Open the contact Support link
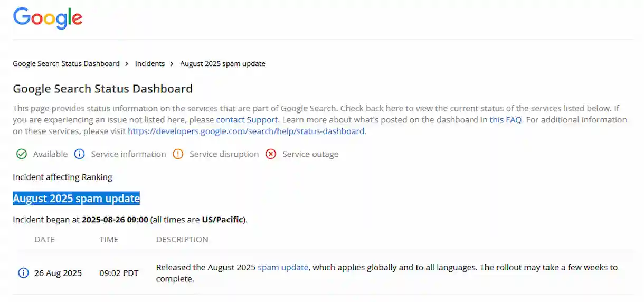The image size is (644, 302). point(247,120)
